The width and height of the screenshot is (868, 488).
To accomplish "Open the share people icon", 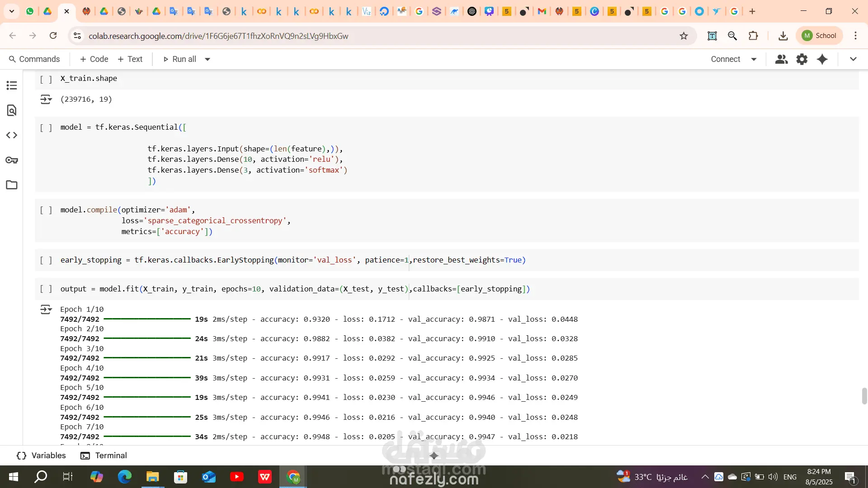I will click(x=781, y=59).
